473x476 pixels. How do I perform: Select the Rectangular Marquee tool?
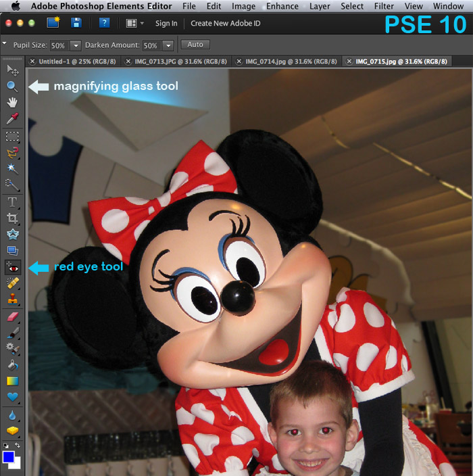click(x=12, y=137)
